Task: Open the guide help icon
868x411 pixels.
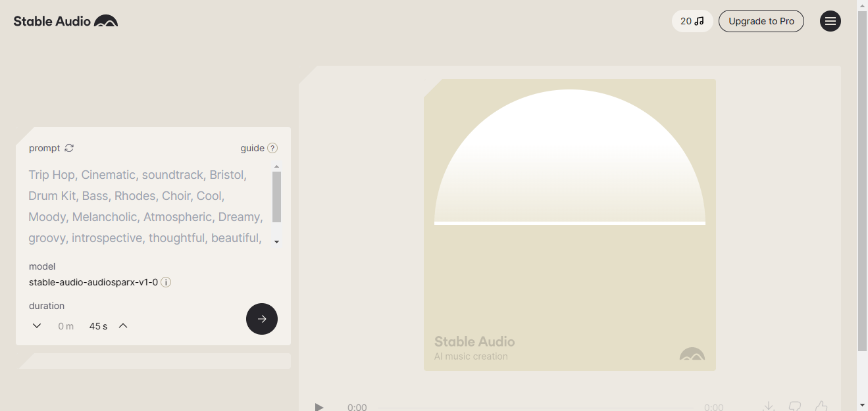Action: [x=273, y=148]
